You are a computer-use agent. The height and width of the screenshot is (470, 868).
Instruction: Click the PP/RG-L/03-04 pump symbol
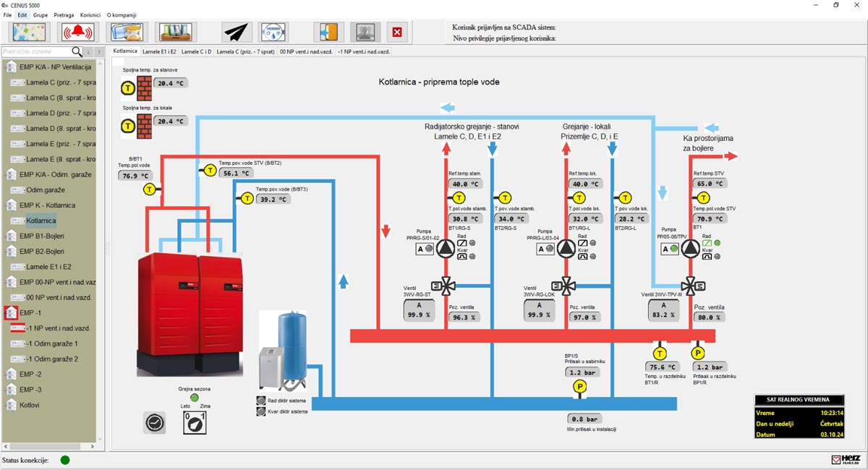coord(566,249)
